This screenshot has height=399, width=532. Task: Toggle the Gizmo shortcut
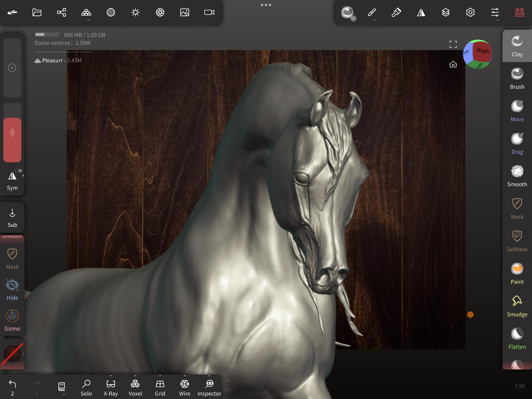tap(12, 321)
